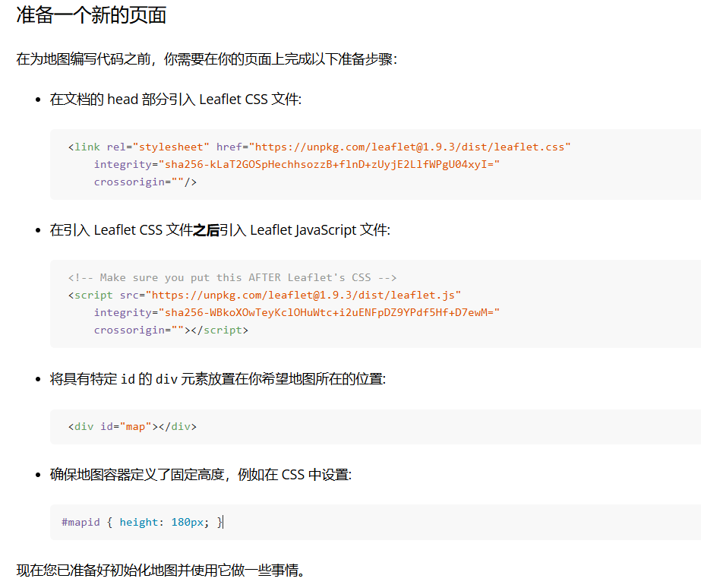Click the leaflet.js src URL in code
The height and width of the screenshot is (588, 701).
pos(304,295)
